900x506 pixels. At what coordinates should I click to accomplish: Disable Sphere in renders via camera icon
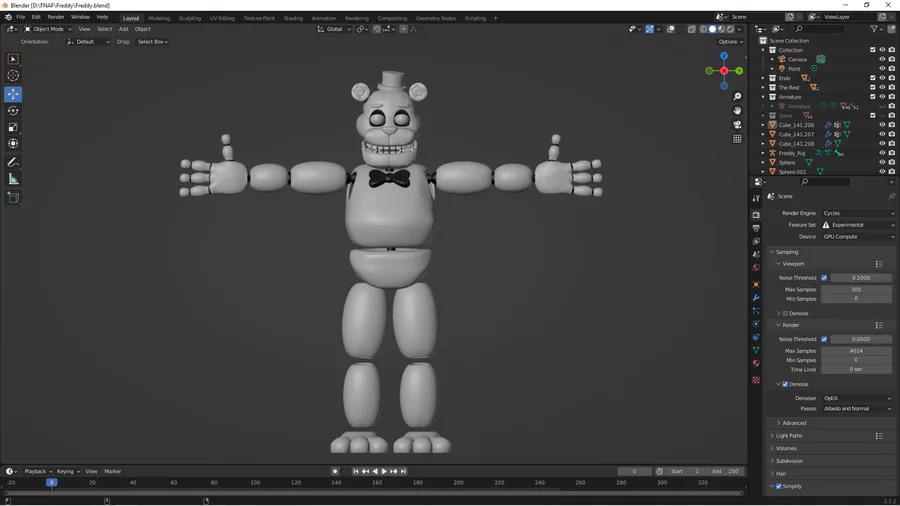tap(892, 162)
